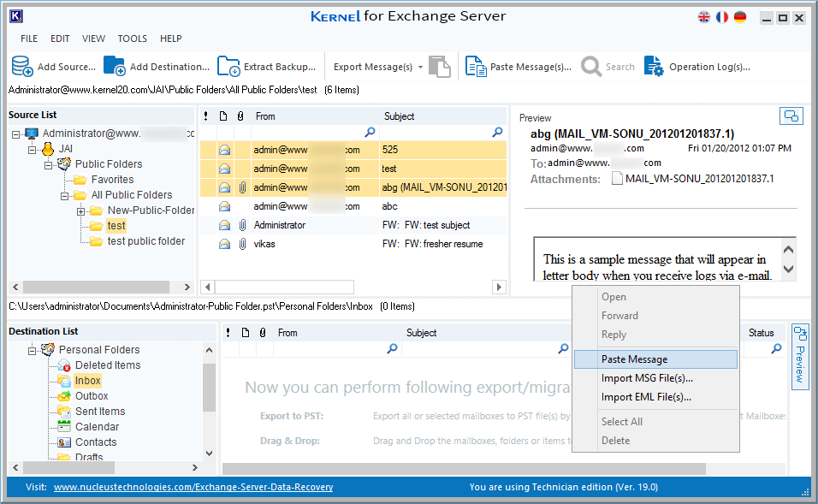
Task: Sort destination list by Status header
Action: tap(762, 333)
